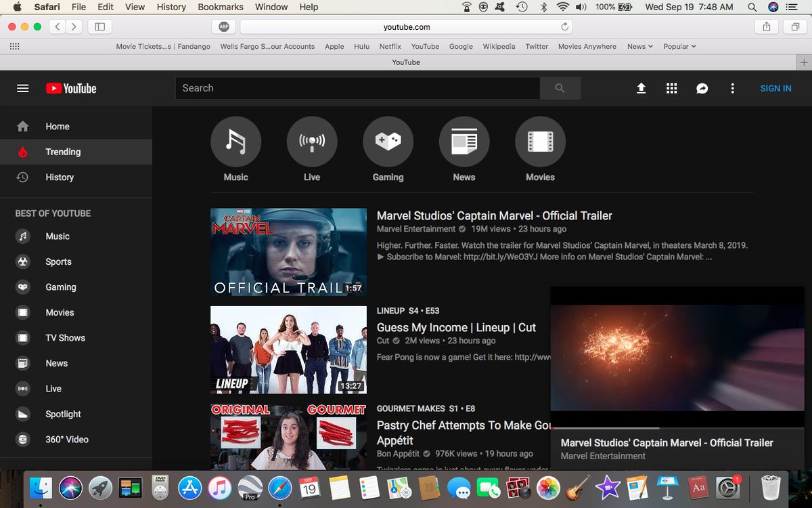The width and height of the screenshot is (812, 508).
Task: Click the Lineup video thumbnail
Action: click(288, 350)
